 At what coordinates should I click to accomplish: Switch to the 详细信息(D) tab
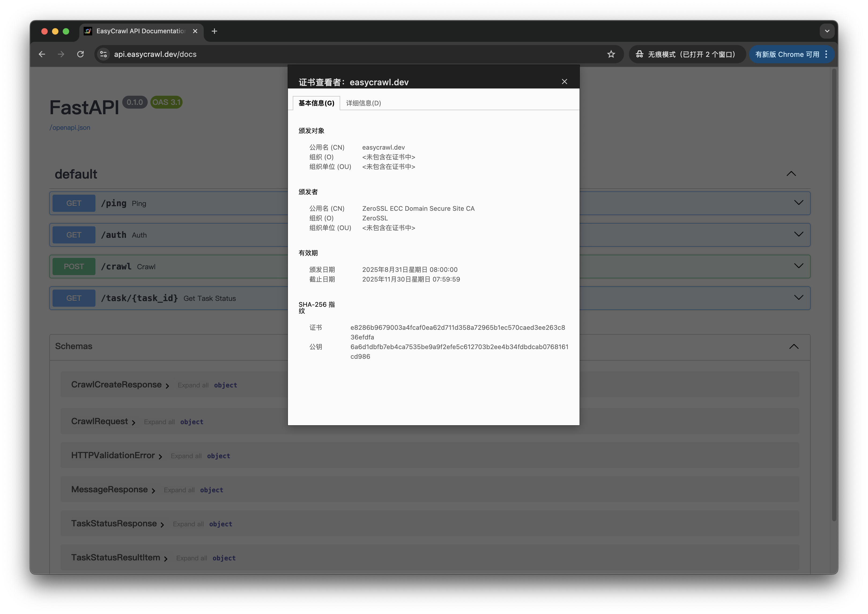363,103
